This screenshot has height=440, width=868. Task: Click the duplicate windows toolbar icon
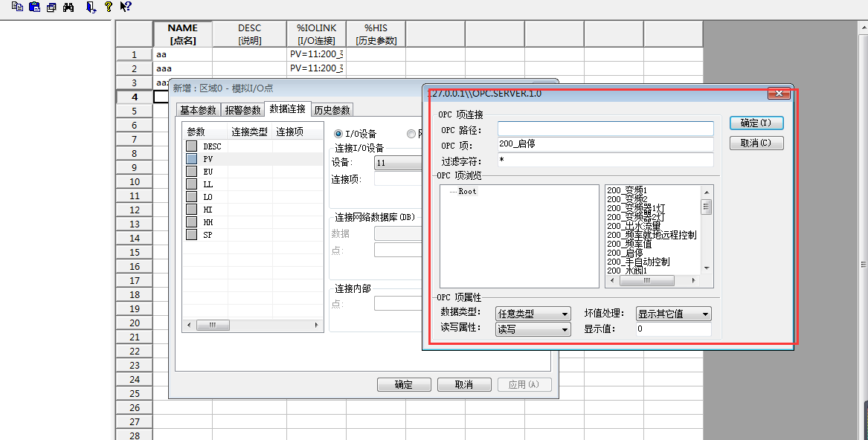click(x=51, y=7)
